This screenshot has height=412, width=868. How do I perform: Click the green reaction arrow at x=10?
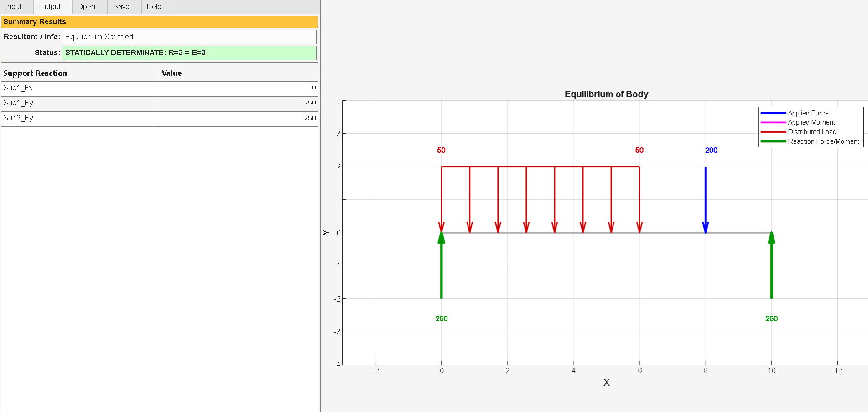(771, 265)
